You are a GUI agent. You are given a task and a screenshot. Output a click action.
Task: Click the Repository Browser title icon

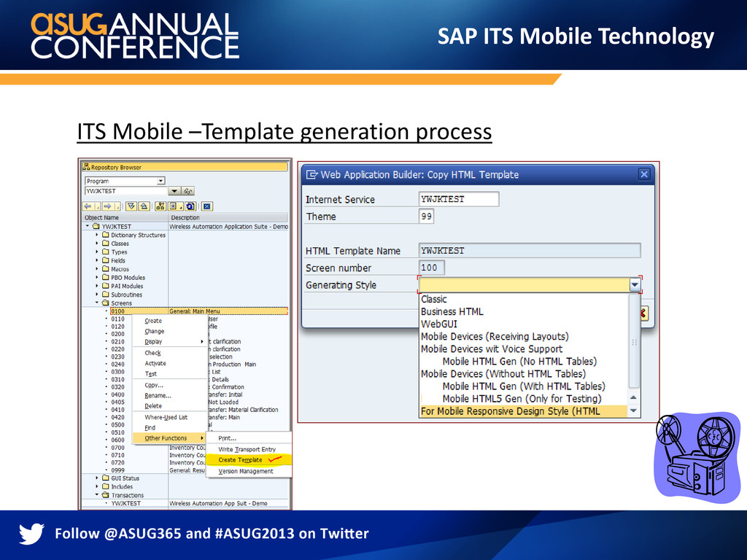point(86,167)
